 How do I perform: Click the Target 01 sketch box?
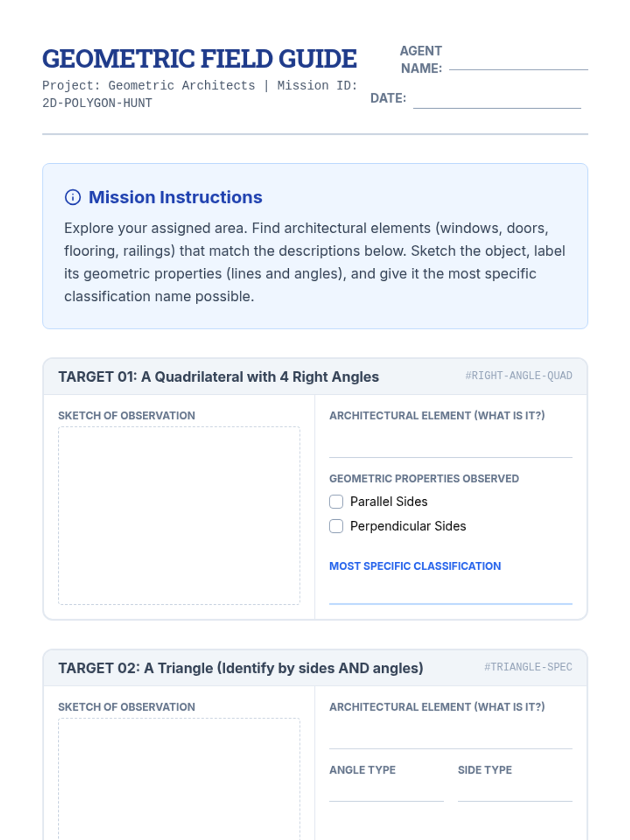179,516
